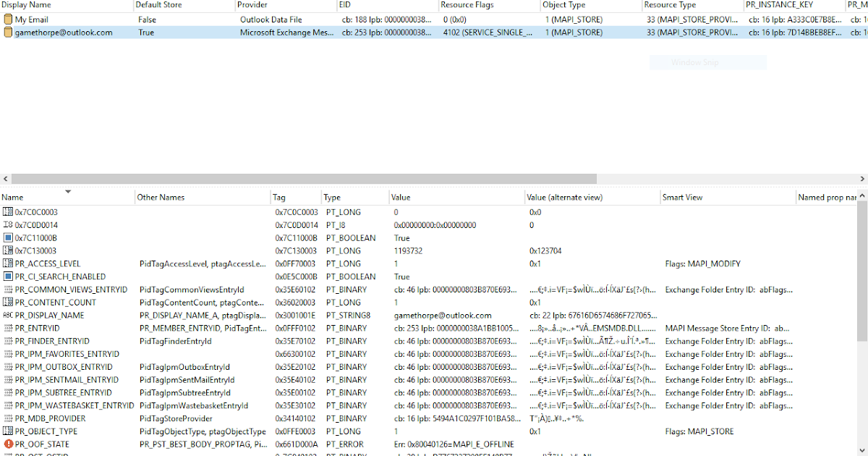Screen dimensions: 868x456
Task: Click the horizontal scrollbar right arrow
Action: tap(862, 179)
